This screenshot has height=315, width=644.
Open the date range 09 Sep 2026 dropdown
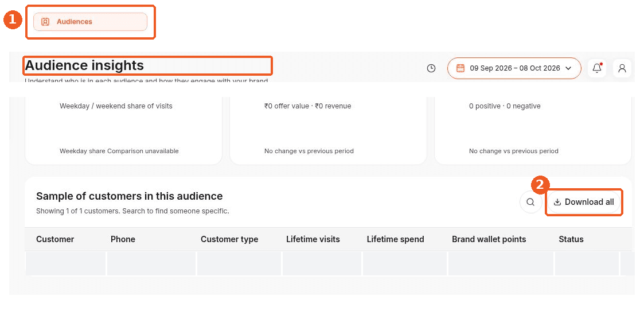[514, 68]
